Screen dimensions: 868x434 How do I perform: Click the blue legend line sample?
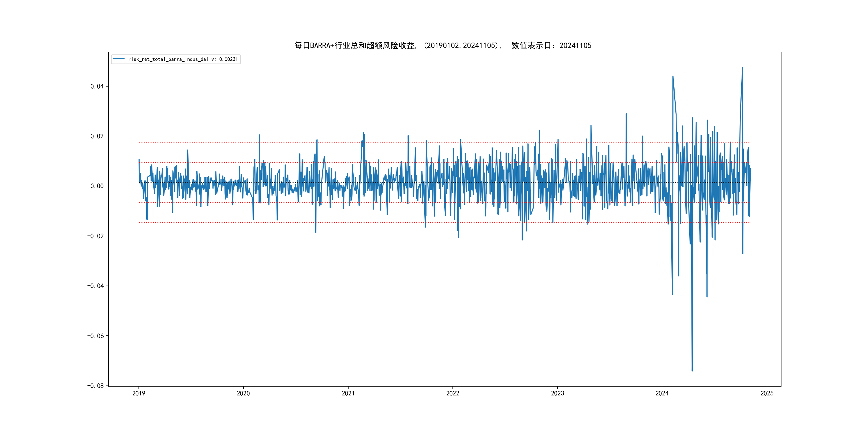[119, 59]
